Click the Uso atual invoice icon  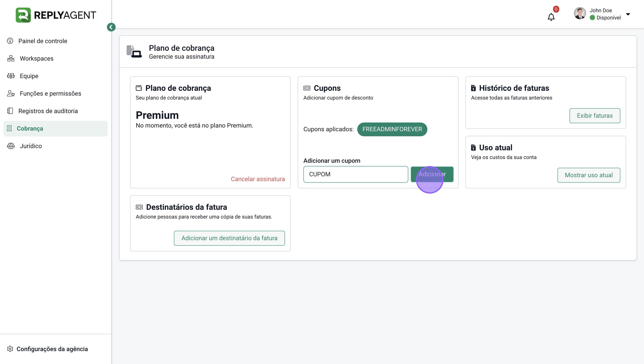pos(473,147)
